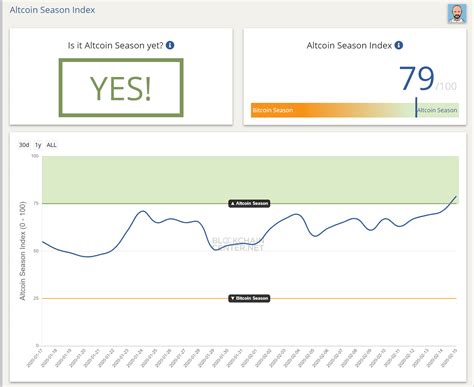
Task: Click the Blockchaincenter.net watermark in chart
Action: [x=238, y=244]
